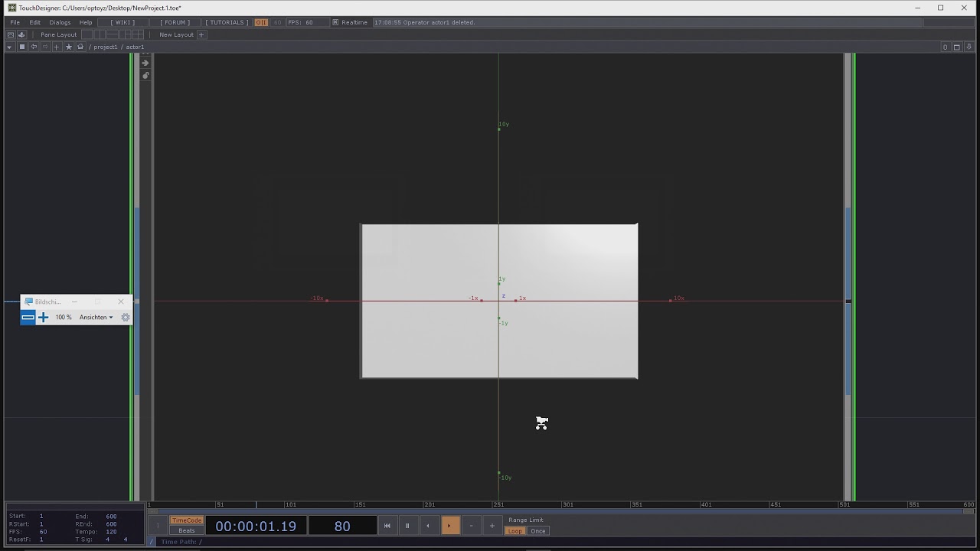Pause the timeline playback
This screenshot has width=980, height=551.
coord(407,526)
